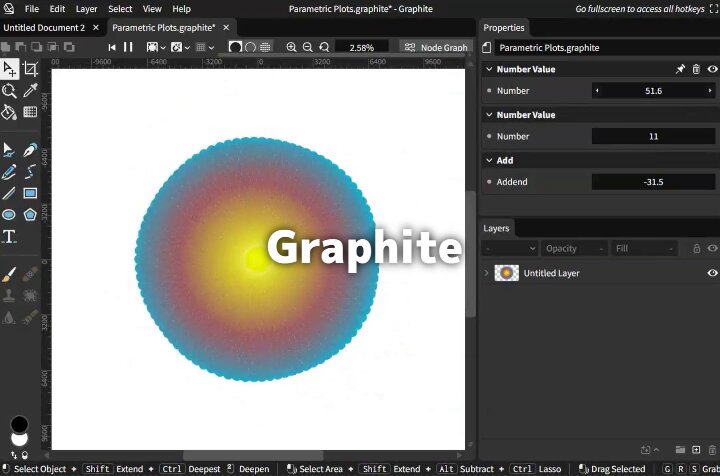Open the Node Graph view
Image resolution: width=720 pixels, height=476 pixels.
point(436,47)
